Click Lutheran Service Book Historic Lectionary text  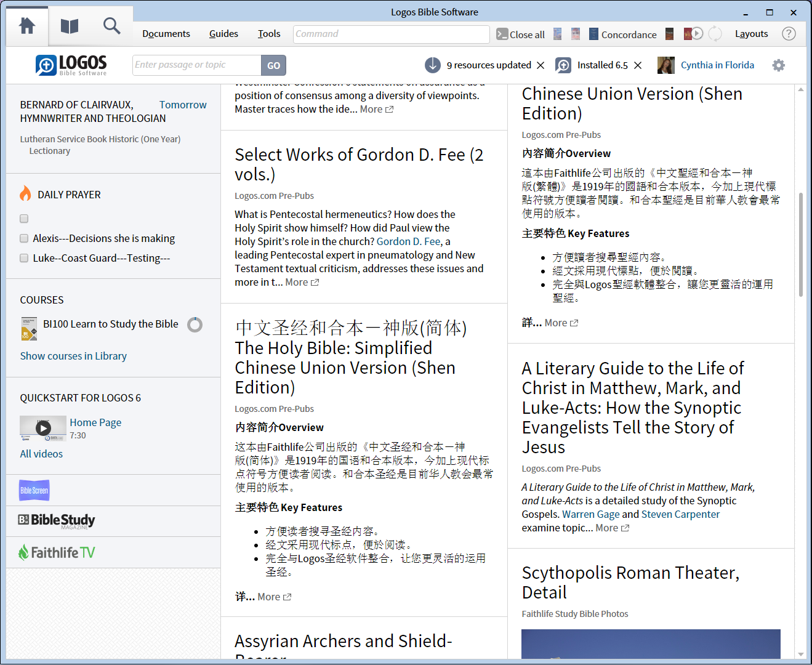pyautogui.click(x=100, y=145)
